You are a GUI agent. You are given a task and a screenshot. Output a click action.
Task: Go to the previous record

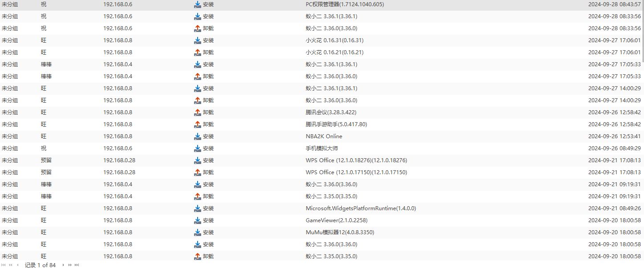coord(17,265)
